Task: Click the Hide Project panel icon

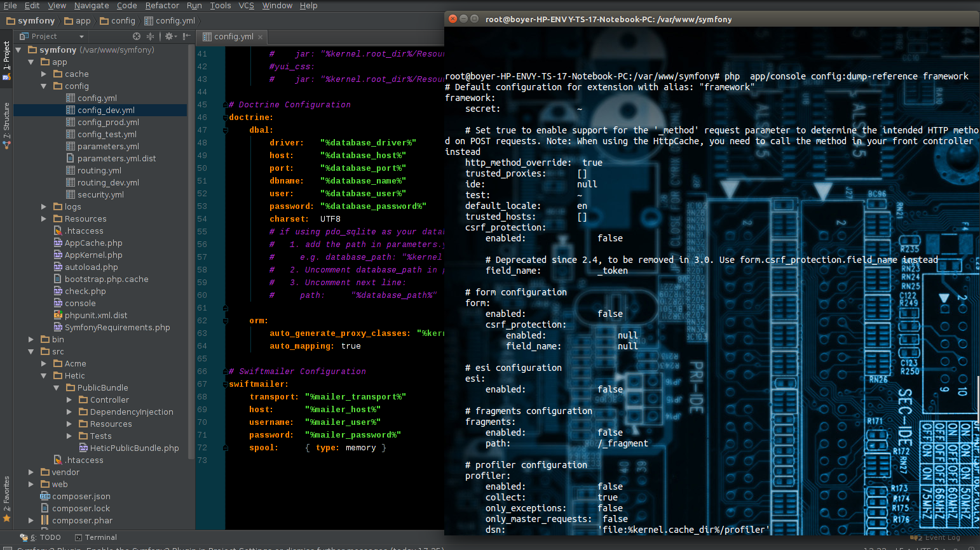Action: (186, 36)
